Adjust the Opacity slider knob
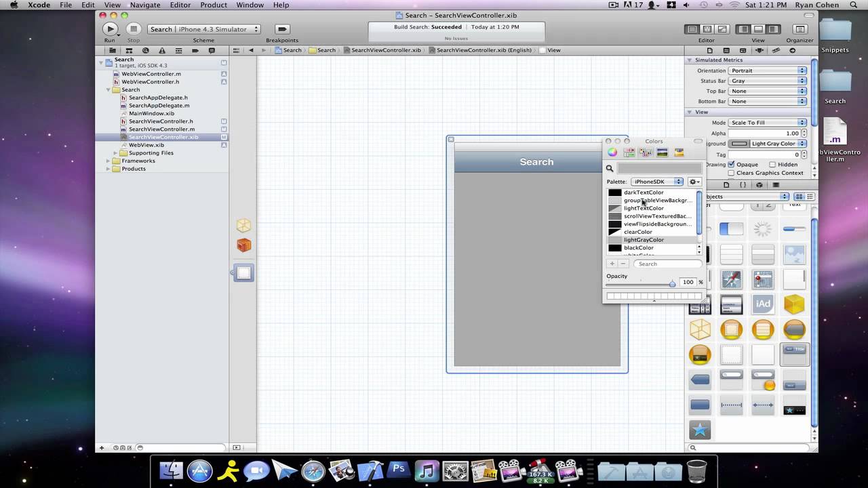868x488 pixels. coord(672,283)
